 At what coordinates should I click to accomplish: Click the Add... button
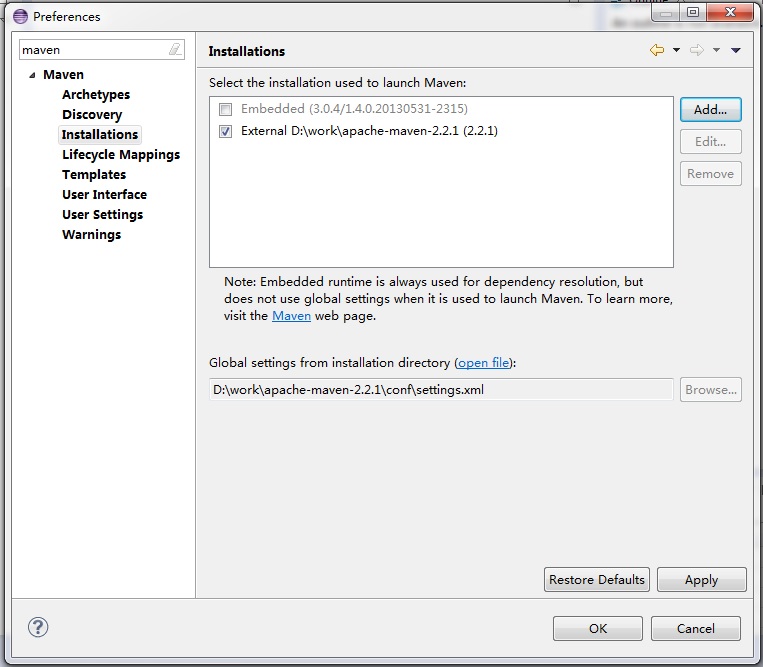[x=710, y=109]
